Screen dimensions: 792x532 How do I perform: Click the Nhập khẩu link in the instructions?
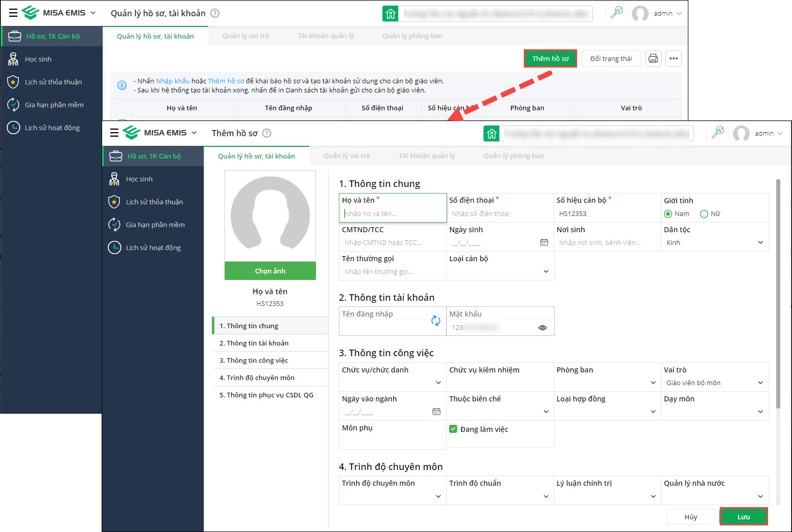[x=173, y=81]
